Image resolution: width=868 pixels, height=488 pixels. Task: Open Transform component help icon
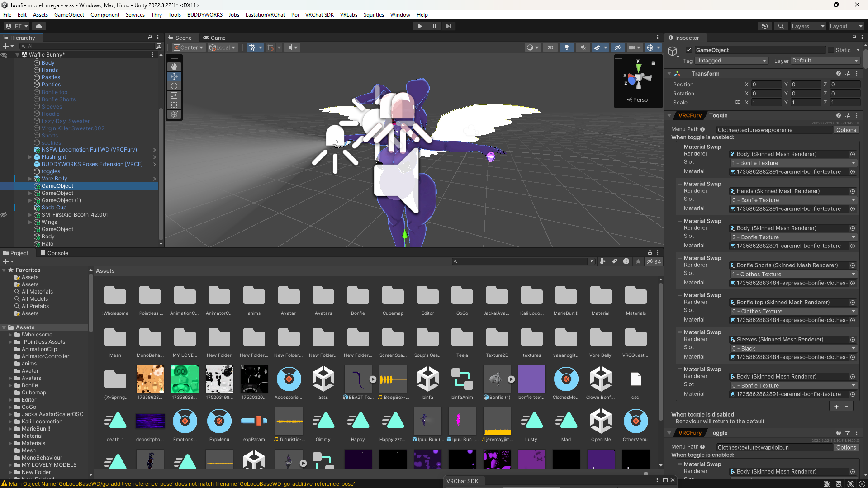pos(839,74)
